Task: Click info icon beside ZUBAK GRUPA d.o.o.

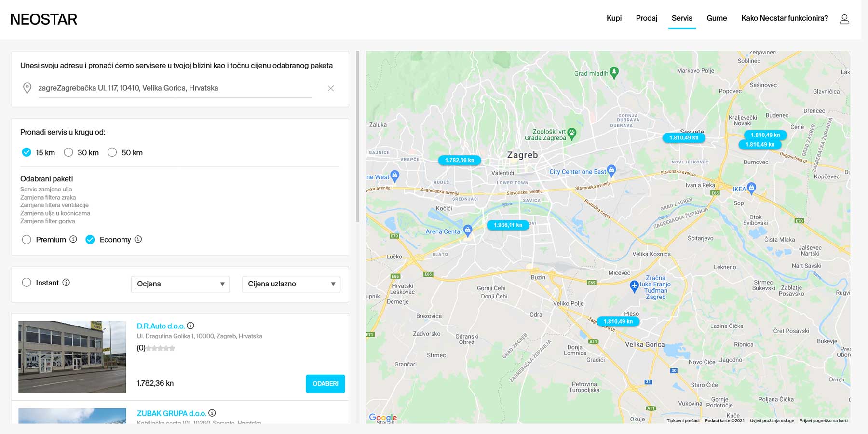Action: [212, 413]
